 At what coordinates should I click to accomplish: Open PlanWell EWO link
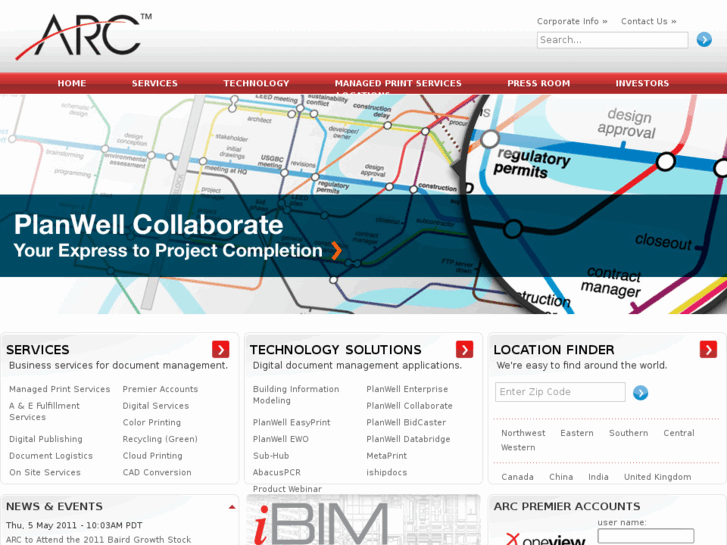point(281,439)
